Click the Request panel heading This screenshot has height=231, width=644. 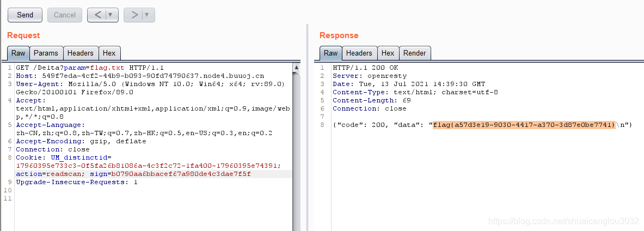click(x=23, y=35)
